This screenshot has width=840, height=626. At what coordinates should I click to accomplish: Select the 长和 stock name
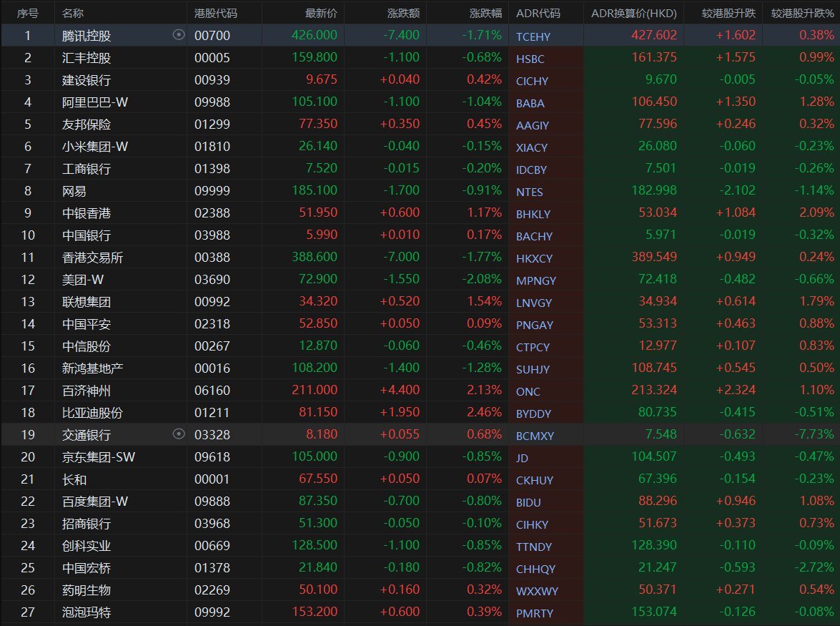(x=74, y=479)
